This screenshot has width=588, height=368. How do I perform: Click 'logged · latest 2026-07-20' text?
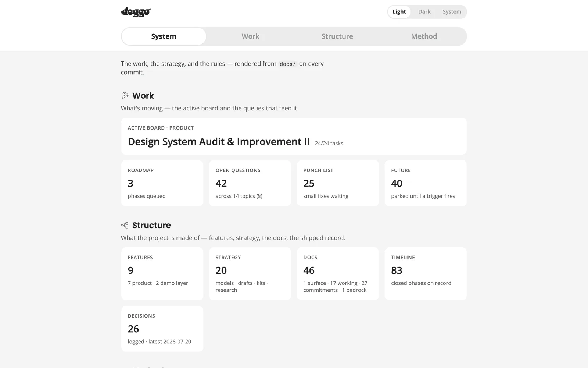coord(159,342)
